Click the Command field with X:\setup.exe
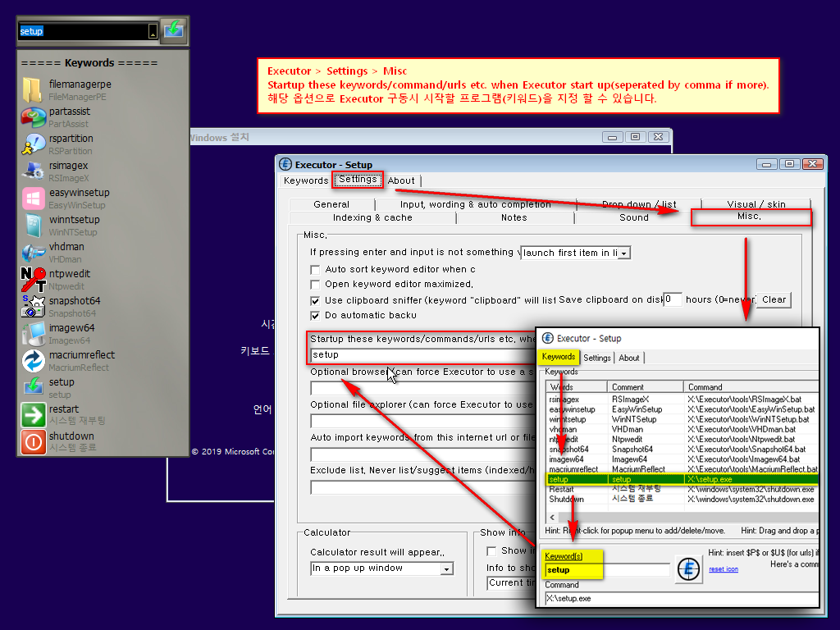The height and width of the screenshot is (630, 840). point(682,599)
